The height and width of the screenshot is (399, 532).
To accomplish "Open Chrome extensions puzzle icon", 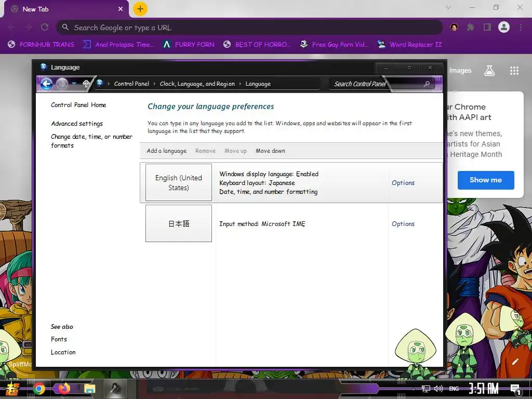I will (x=470, y=27).
